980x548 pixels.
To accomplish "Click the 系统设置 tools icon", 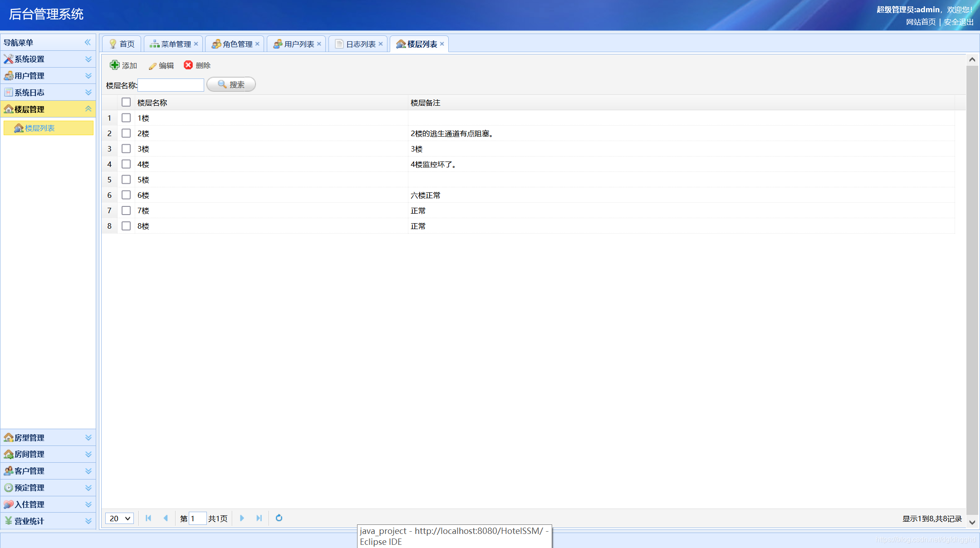I will (8, 59).
